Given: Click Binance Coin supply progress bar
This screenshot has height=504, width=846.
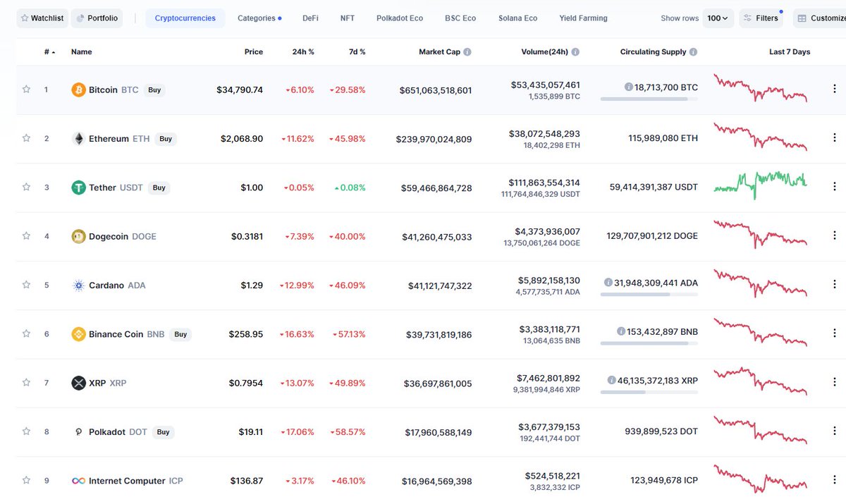Looking at the screenshot, I should [649, 343].
